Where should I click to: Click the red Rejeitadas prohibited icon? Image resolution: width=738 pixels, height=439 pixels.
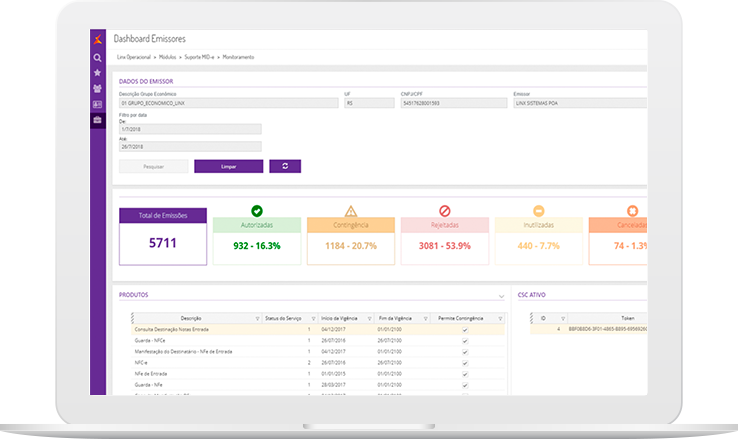[x=445, y=211]
